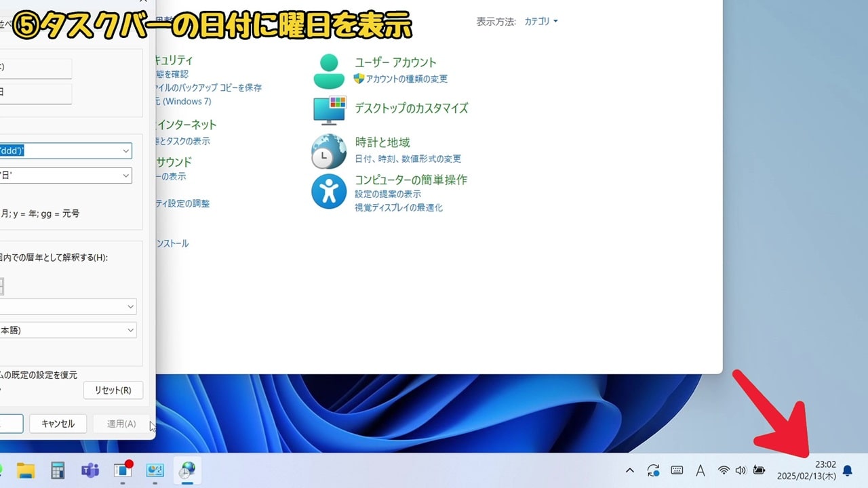The width and height of the screenshot is (868, 488).
Task: Click the link ending ティ設定の調整
Action: 183,203
